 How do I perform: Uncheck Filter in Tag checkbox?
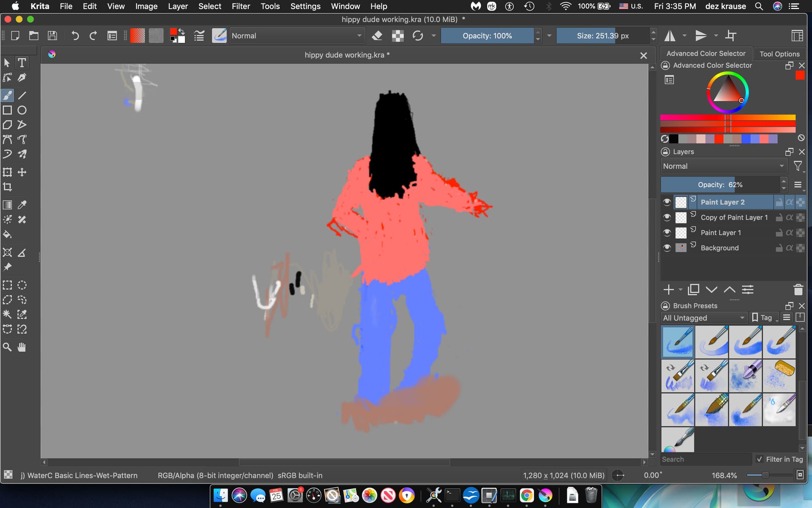(x=760, y=459)
